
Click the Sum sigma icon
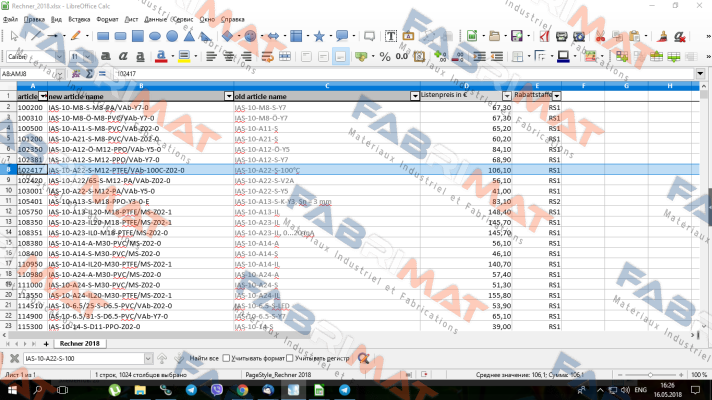89,74
